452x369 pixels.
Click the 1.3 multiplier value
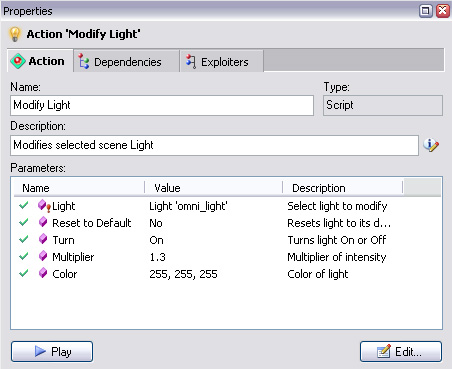[157, 257]
